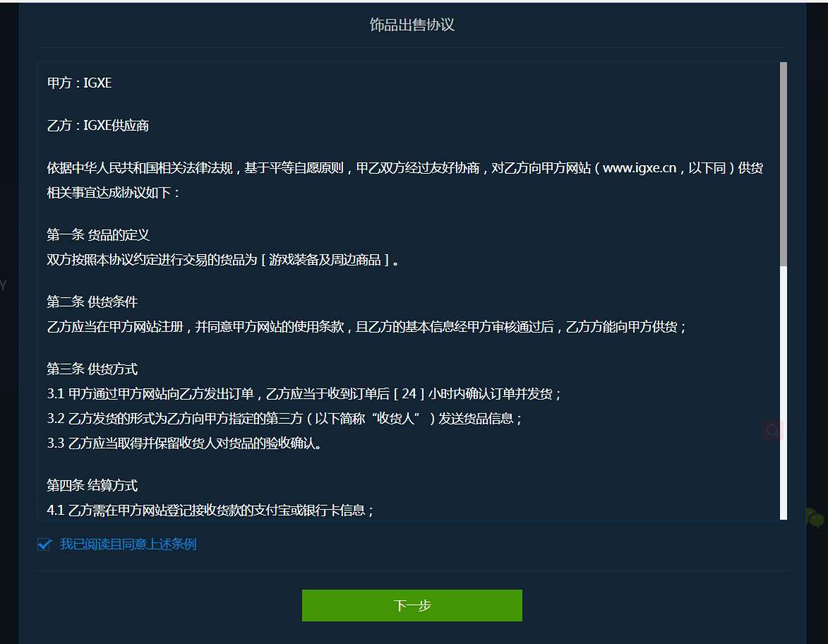Viewport: 828px width, 644px height.
Task: Click the blue 我已阅读且同意上述条例 link text
Action: [x=127, y=544]
